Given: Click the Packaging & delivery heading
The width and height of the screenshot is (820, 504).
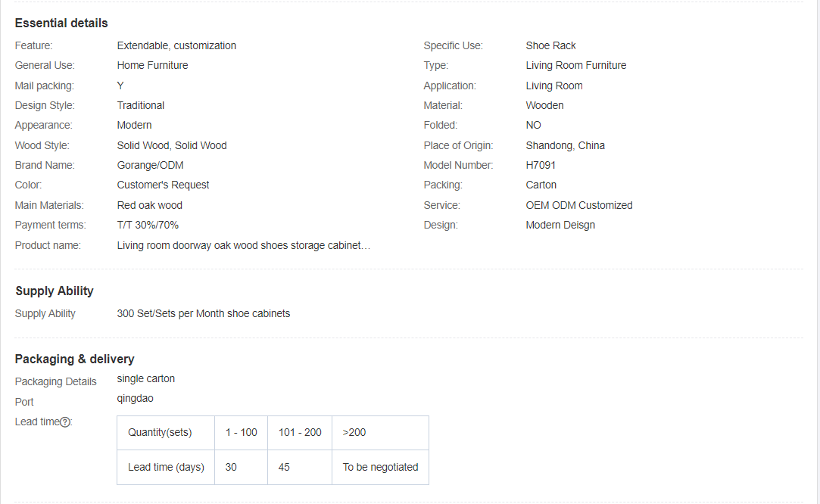Looking at the screenshot, I should 75,359.
